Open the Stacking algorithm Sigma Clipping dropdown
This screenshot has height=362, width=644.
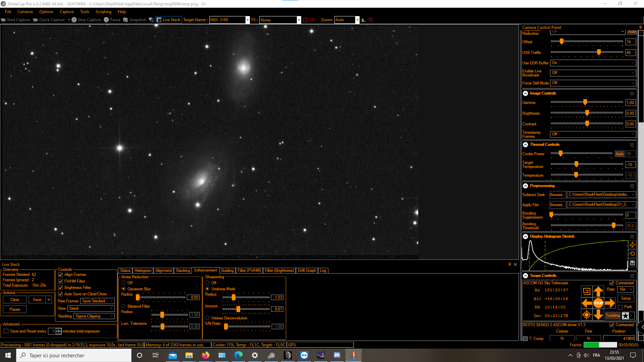94,316
